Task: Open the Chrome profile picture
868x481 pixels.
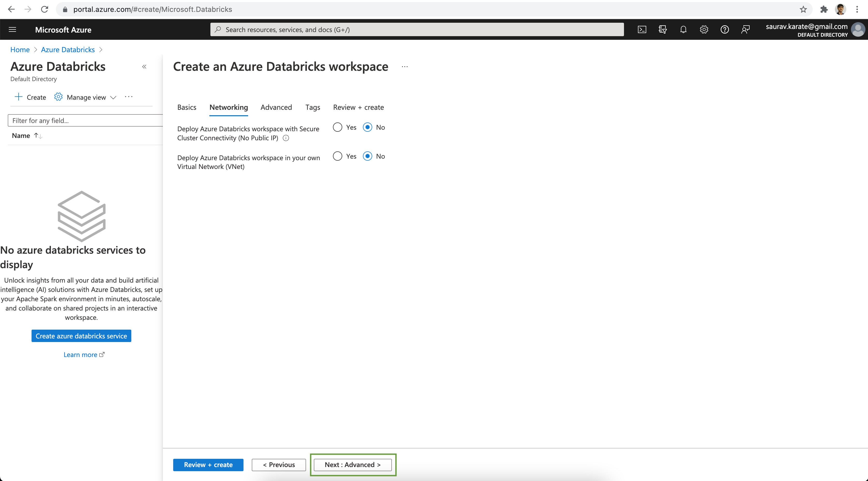Action: coord(841,10)
